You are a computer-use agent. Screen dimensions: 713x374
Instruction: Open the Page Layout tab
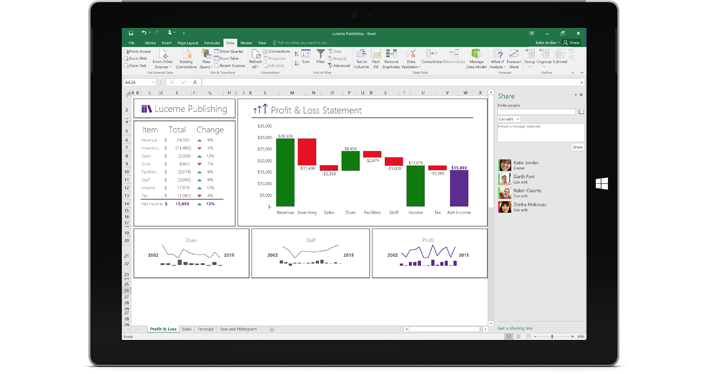[187, 43]
